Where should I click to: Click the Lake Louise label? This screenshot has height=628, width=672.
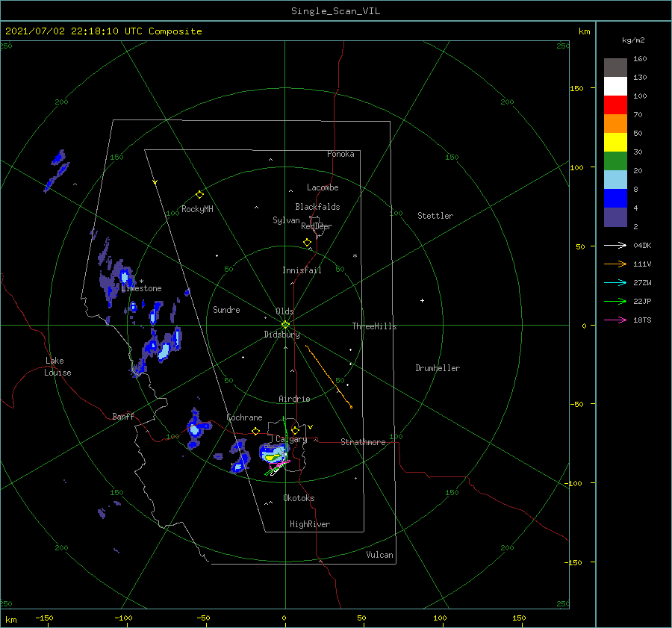click(57, 367)
